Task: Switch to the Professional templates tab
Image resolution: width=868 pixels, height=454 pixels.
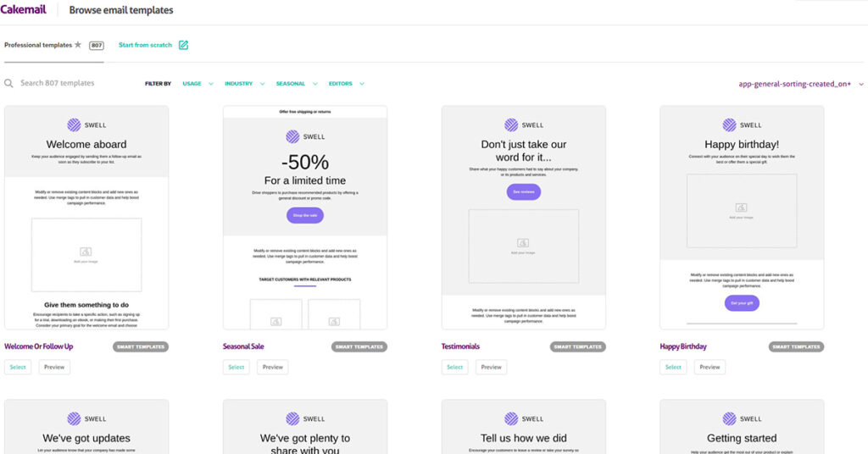Action: point(39,45)
